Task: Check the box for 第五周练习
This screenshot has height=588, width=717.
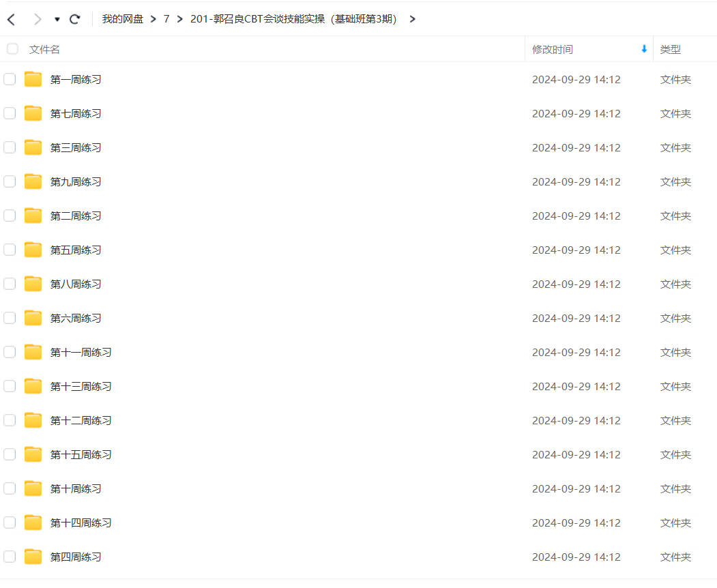Action: [10, 250]
